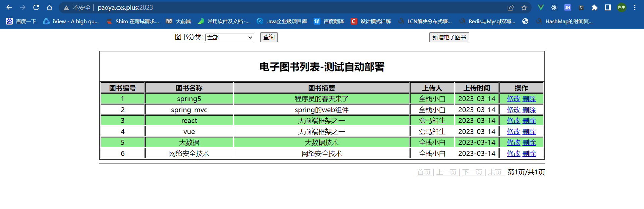The height and width of the screenshot is (209, 644).
Task: Open the iView bookmark
Action: point(71,21)
